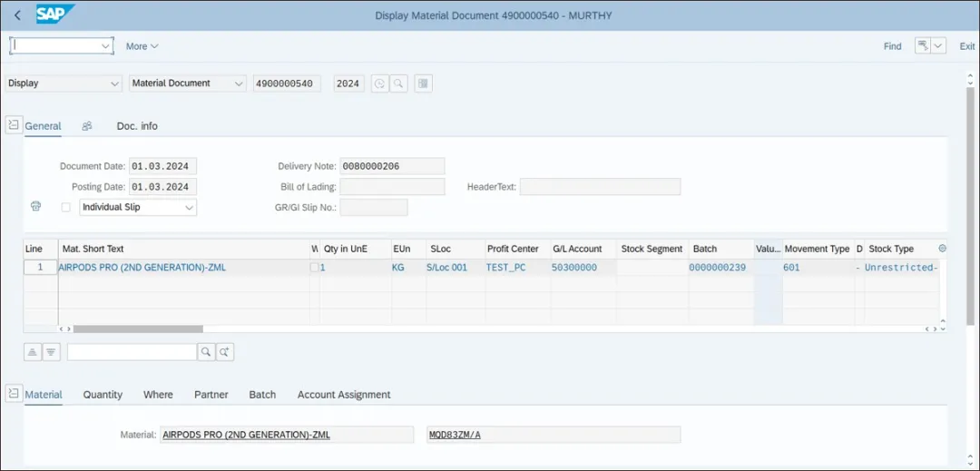Click the document year 2024 field
Viewport: 980px width, 471px height.
click(348, 83)
